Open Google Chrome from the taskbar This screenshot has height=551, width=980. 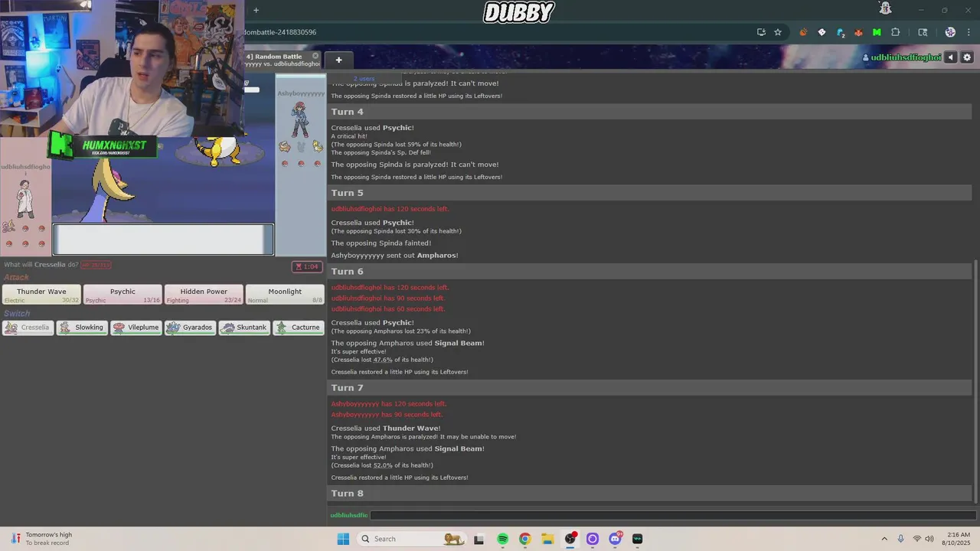pyautogui.click(x=524, y=539)
